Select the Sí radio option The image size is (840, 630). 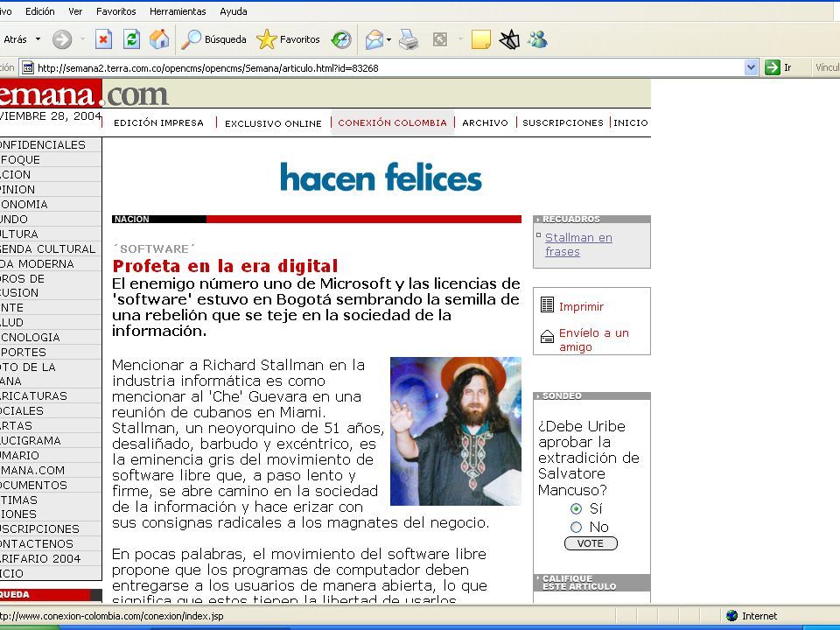pos(576,508)
